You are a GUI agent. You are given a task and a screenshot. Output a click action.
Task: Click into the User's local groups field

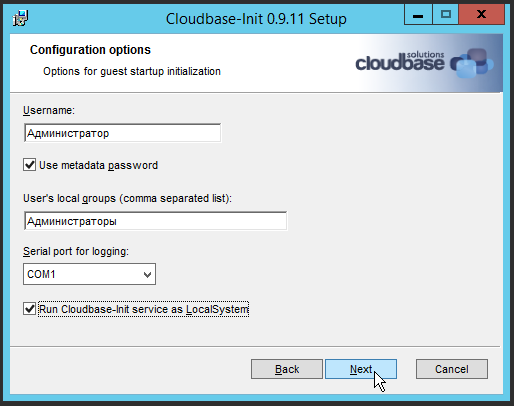pos(155,221)
